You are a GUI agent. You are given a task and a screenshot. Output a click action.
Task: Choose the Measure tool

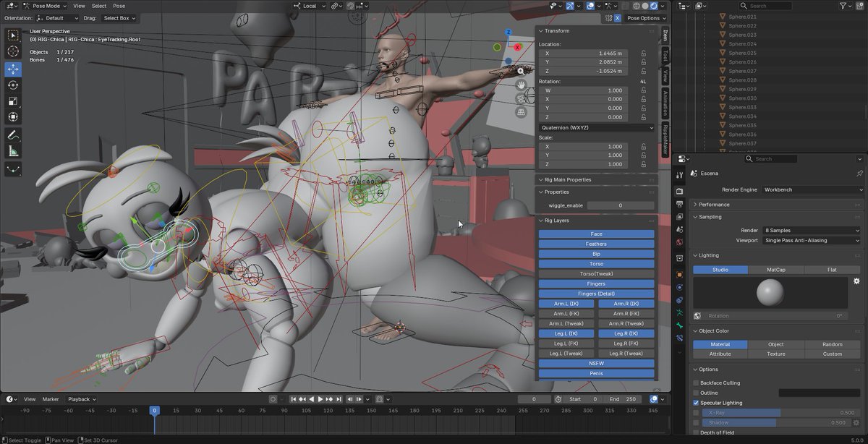(13, 151)
